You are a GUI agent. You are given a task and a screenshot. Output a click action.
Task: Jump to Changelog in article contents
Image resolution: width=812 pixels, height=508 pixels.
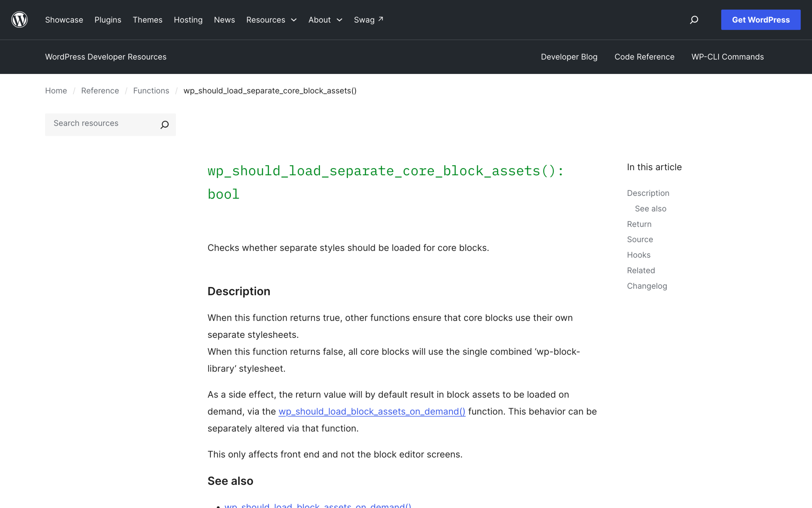[x=647, y=286]
